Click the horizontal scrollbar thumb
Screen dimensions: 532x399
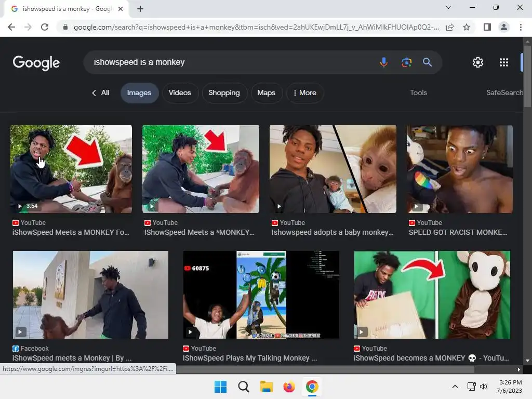pos(325,369)
